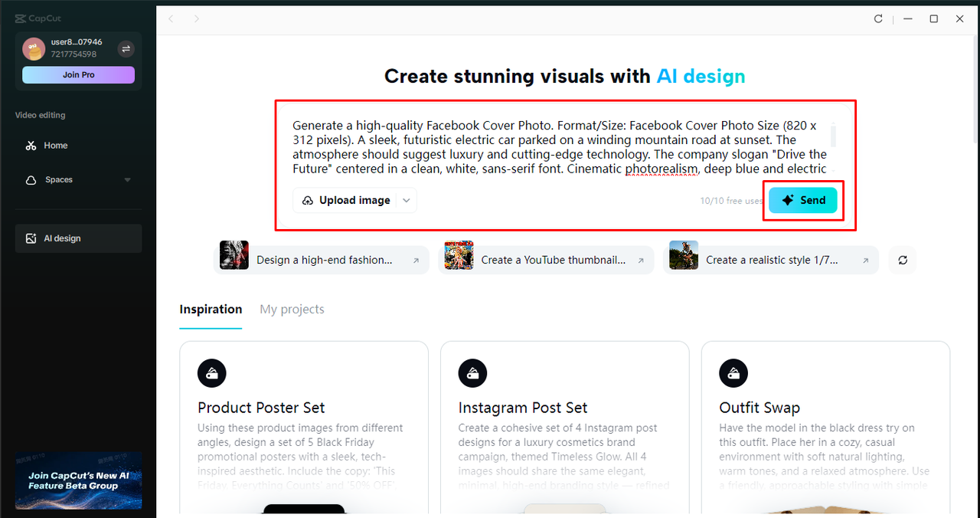Click the Upload image button

click(x=346, y=201)
